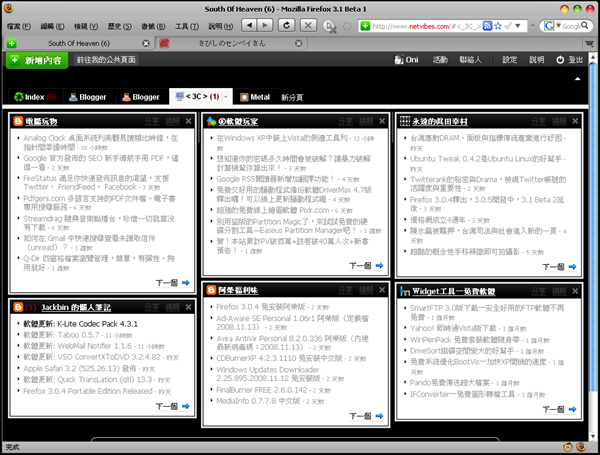Click the Google search engine icon

click(549, 26)
